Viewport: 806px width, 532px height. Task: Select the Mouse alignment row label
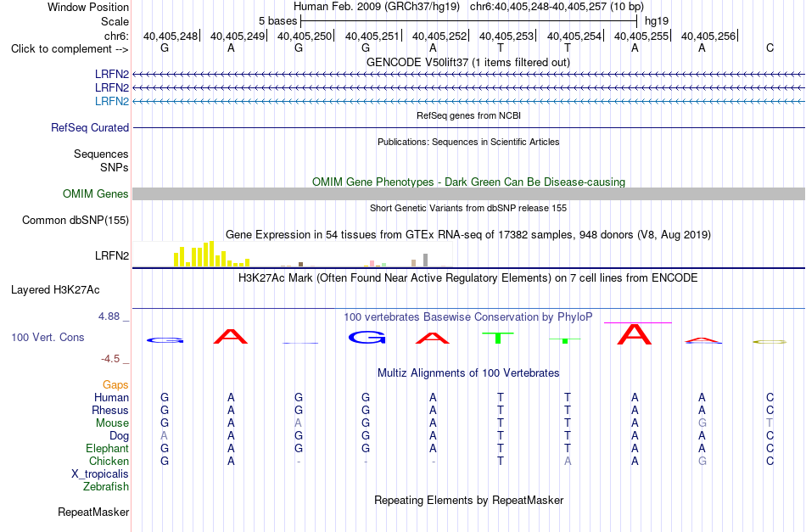tap(112, 423)
